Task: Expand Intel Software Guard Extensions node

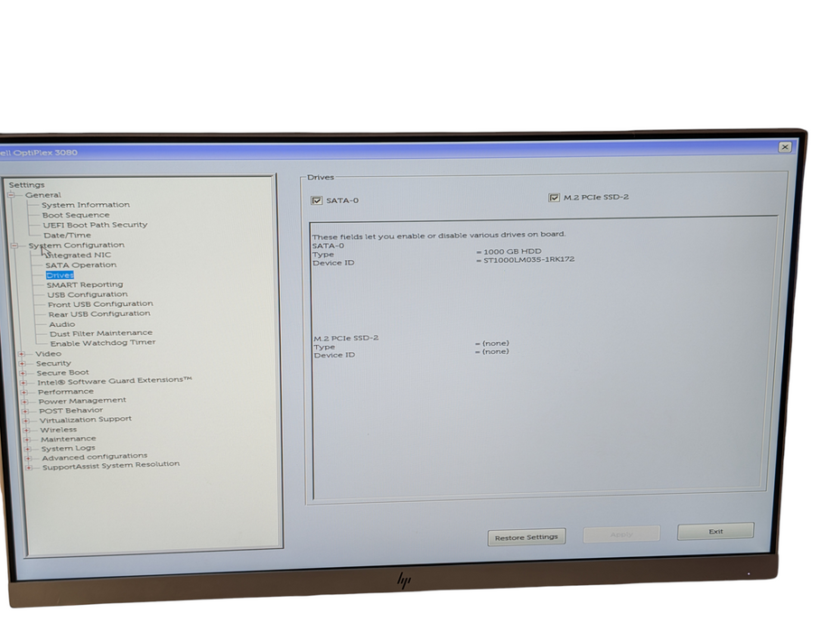Action: coord(23,383)
